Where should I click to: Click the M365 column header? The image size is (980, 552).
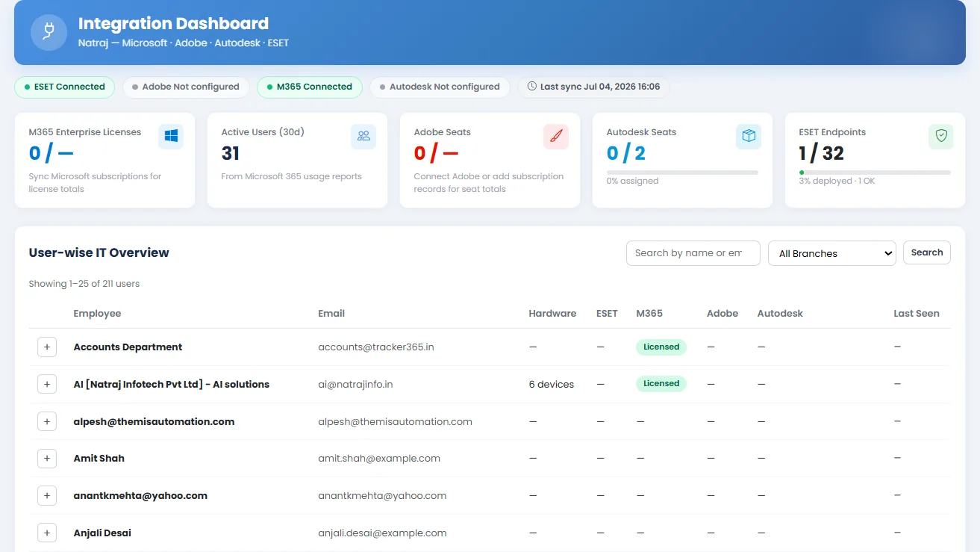(649, 314)
